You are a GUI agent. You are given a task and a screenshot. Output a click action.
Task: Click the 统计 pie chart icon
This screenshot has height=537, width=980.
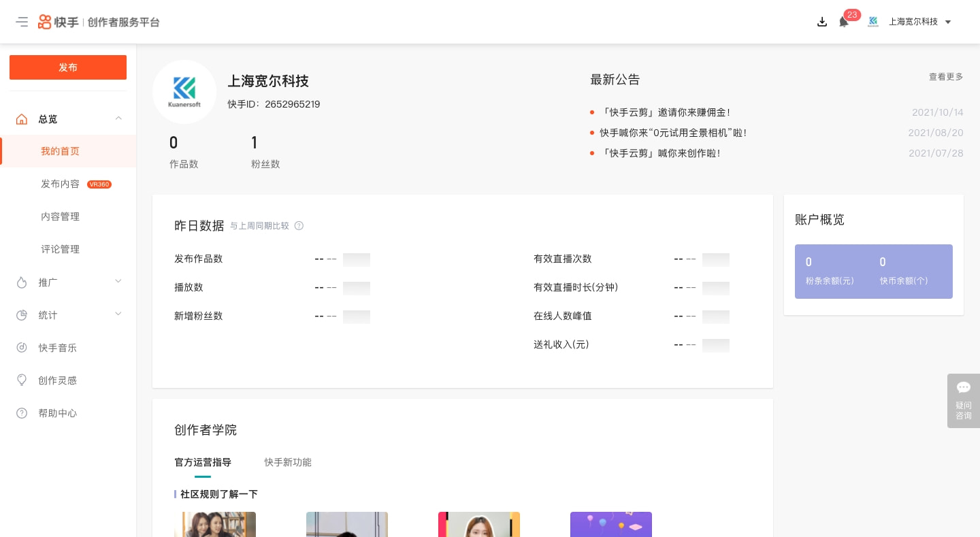click(22, 315)
